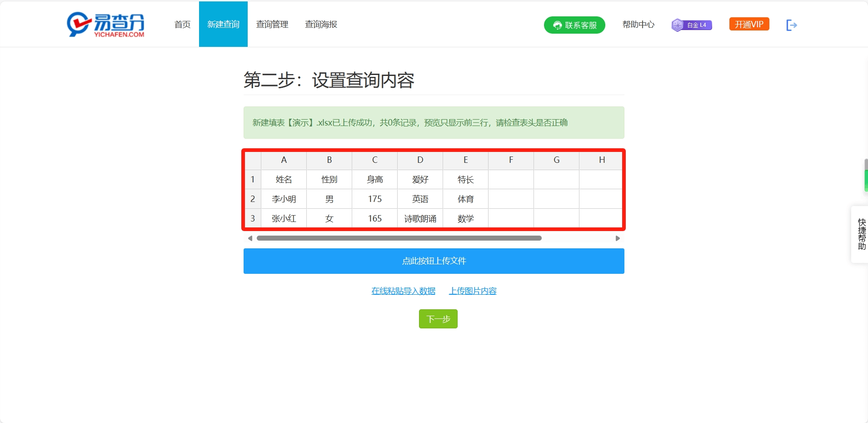Select column header F
Image resolution: width=868 pixels, height=423 pixels.
511,160
